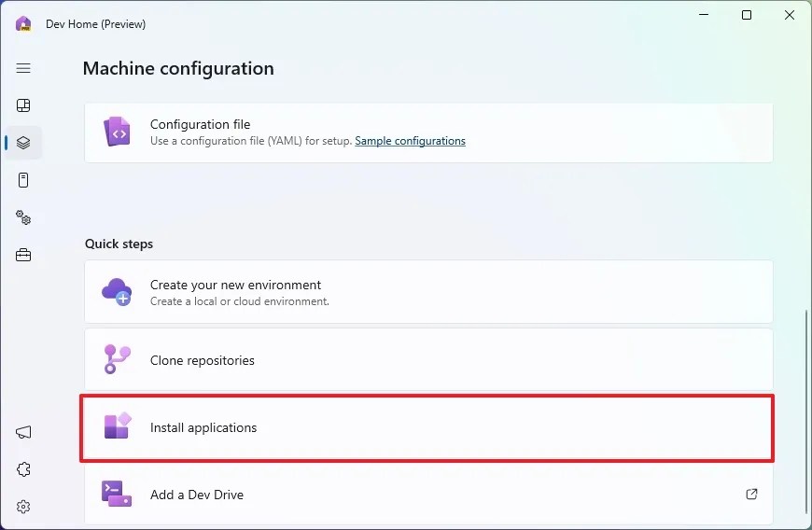Click the Dev Home (Preview) title text
Screen dimensions: 812x530
[96, 24]
